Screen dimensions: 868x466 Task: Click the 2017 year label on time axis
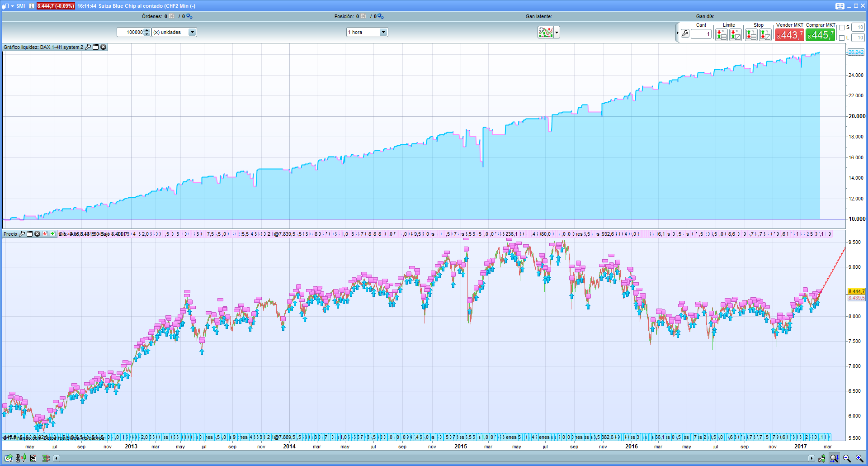(801, 447)
